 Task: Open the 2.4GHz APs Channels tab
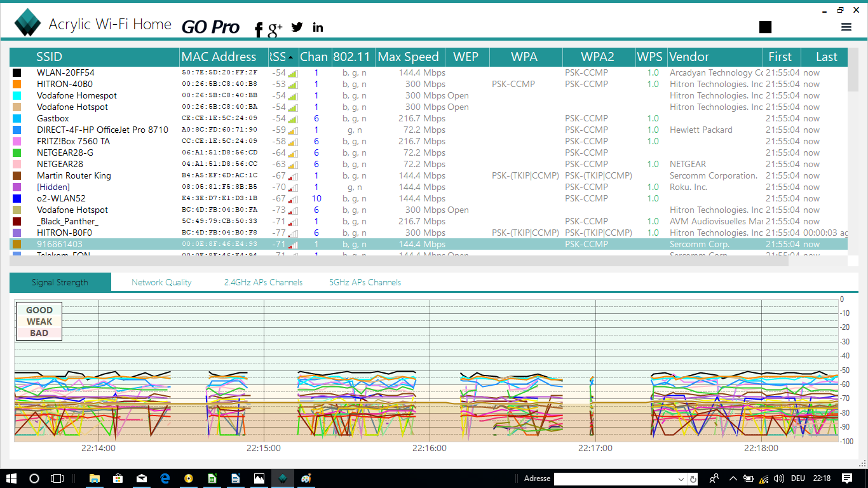264,282
